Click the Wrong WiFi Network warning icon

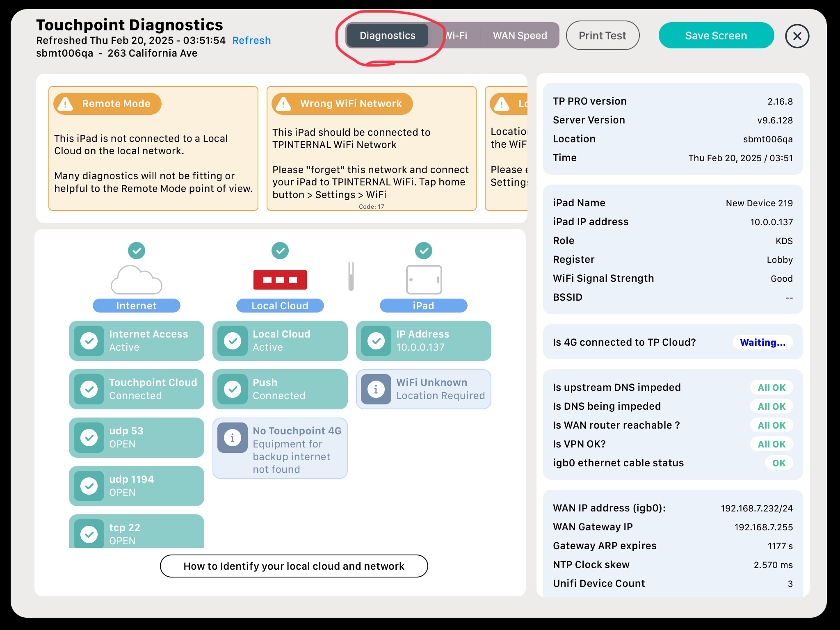pyautogui.click(x=284, y=104)
